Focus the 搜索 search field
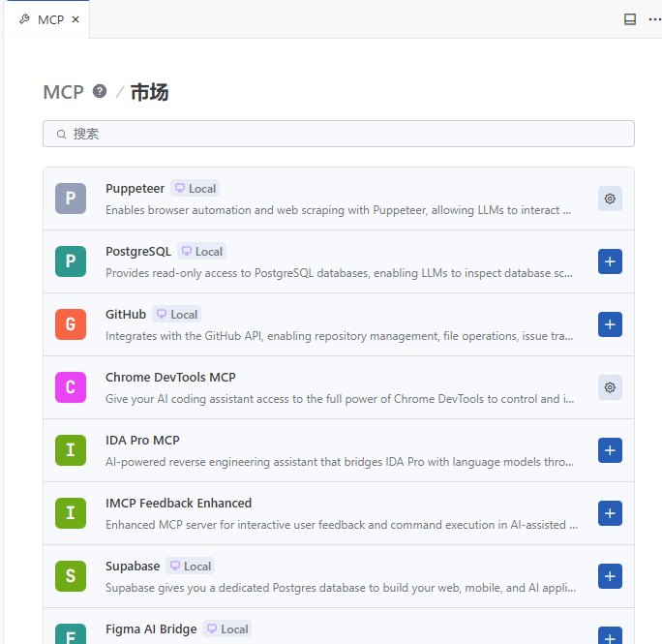The height and width of the screenshot is (644, 662). [x=339, y=134]
